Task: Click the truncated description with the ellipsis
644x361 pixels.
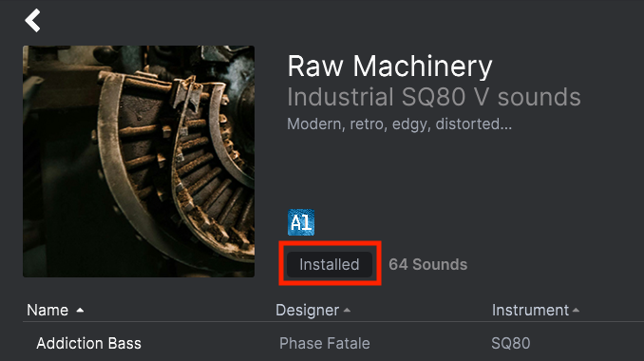Action: click(399, 123)
